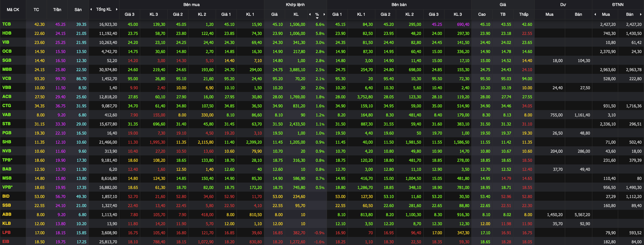
Task: Open the VAB stock ticker
Action: tap(7, 115)
